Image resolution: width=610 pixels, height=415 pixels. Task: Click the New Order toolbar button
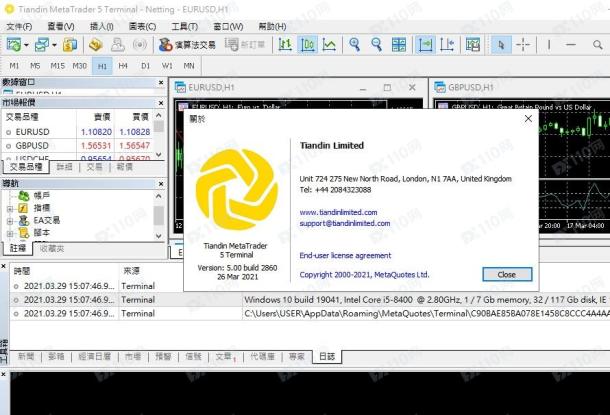point(245,45)
